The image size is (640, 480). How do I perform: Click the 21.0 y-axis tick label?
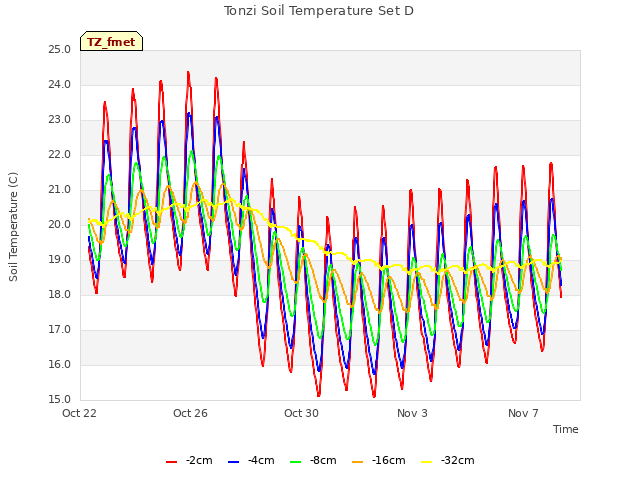[60, 190]
